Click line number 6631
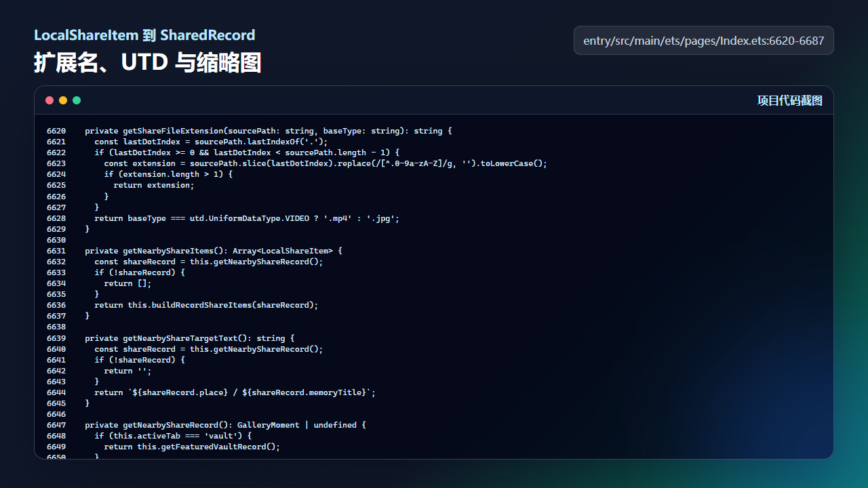Viewport: 868px width, 488px height. [x=56, y=251]
